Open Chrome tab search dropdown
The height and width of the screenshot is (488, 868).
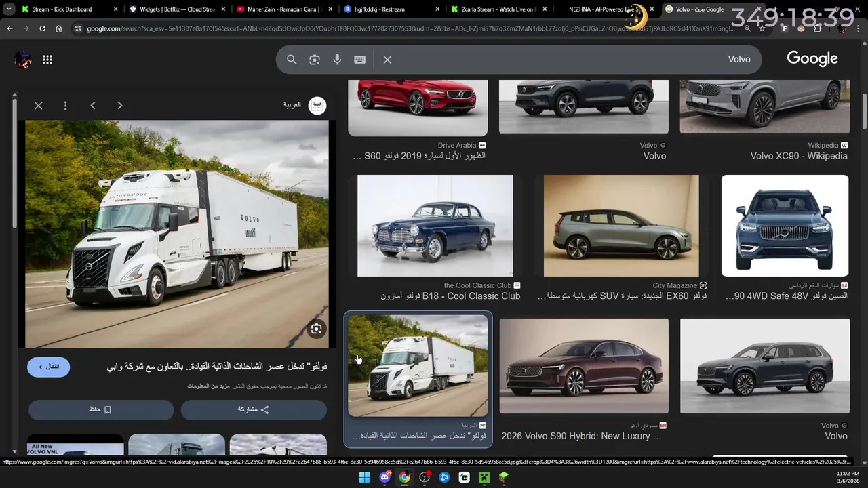[x=8, y=9]
